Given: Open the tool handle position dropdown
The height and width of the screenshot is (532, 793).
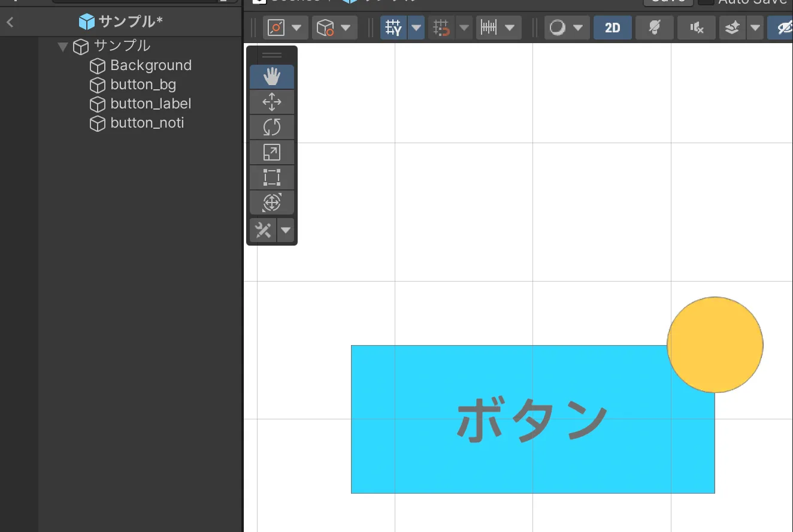Looking at the screenshot, I should 286,28.
